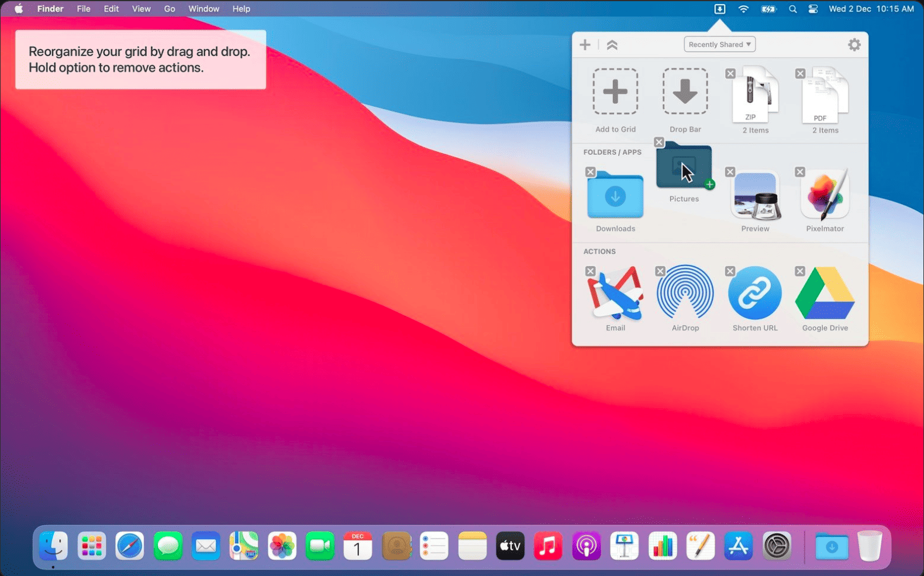This screenshot has width=924, height=576.
Task: Open the Window menu
Action: coord(204,9)
